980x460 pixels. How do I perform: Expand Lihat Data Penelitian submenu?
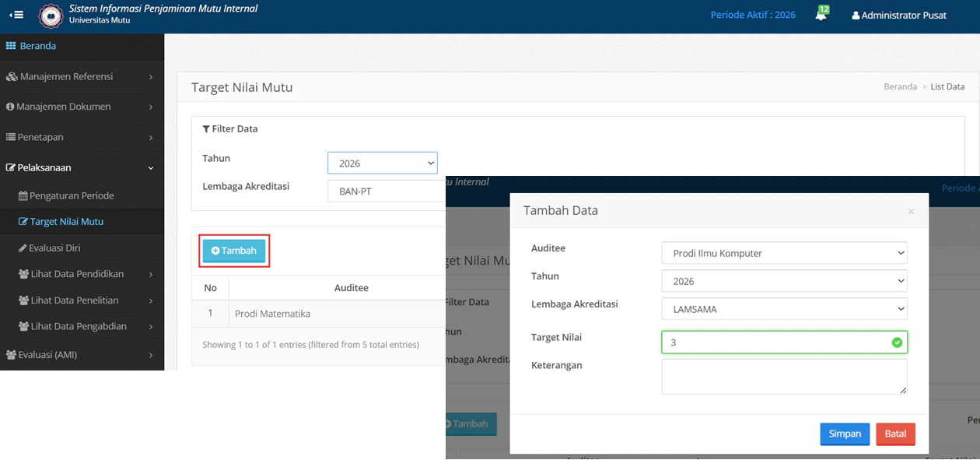[82, 300]
